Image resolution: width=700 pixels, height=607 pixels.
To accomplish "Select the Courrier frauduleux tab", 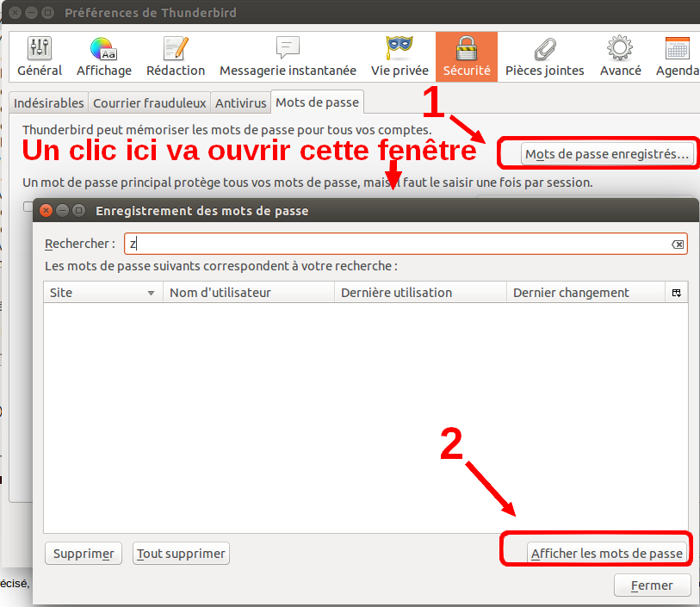I will [149, 102].
